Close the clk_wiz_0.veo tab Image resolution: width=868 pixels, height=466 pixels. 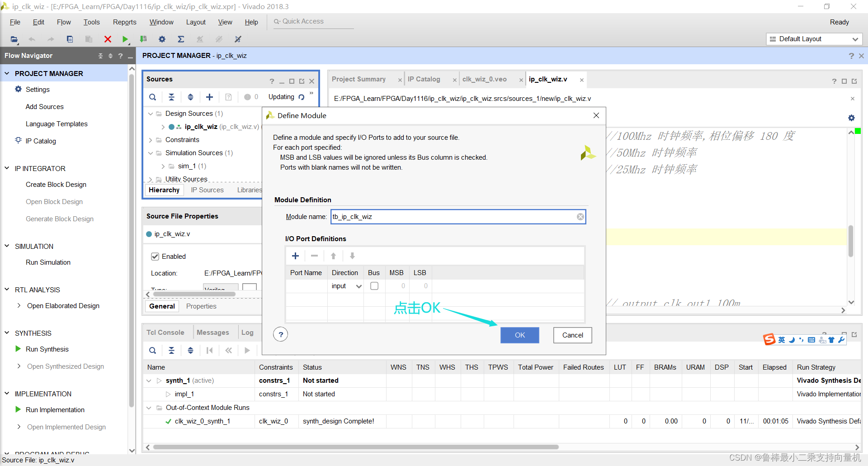pyautogui.click(x=521, y=80)
